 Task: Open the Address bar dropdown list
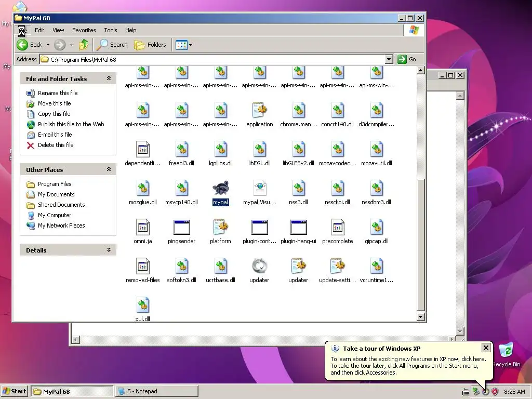pyautogui.click(x=389, y=59)
